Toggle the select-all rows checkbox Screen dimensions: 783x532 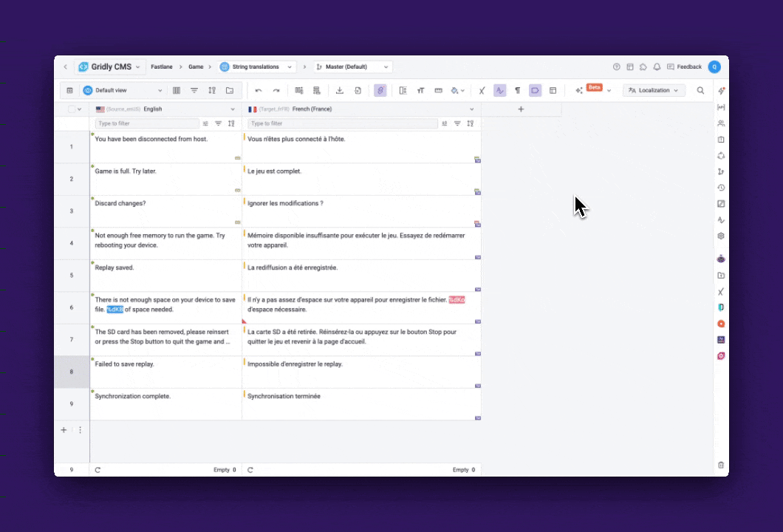click(72, 109)
